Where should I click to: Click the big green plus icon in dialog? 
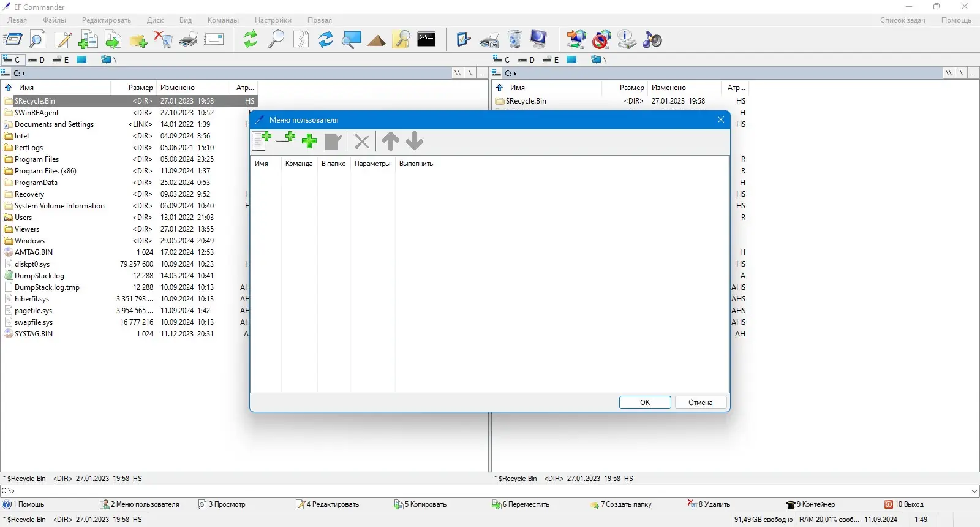pyautogui.click(x=309, y=142)
